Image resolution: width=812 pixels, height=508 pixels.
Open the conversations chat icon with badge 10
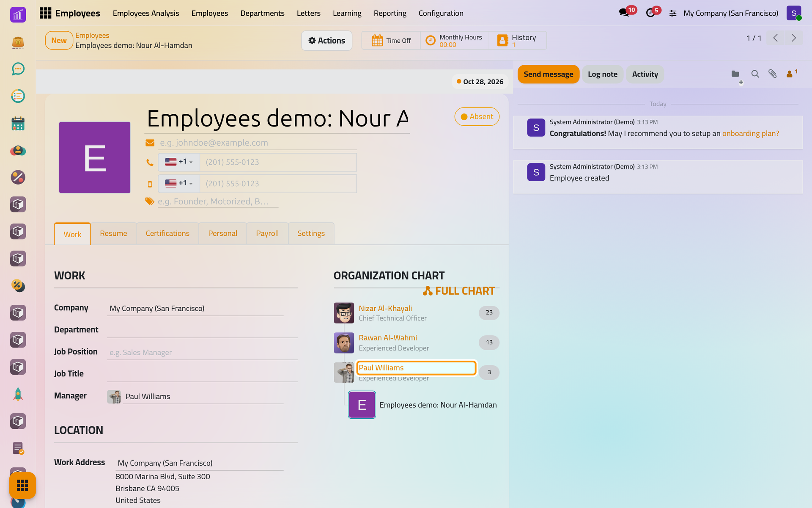point(624,13)
